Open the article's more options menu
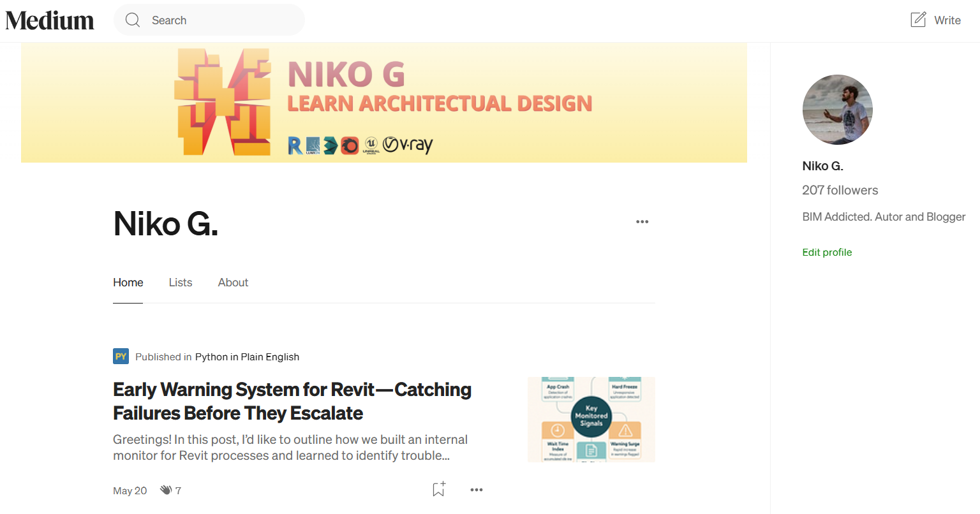The height and width of the screenshot is (514, 980). [477, 490]
